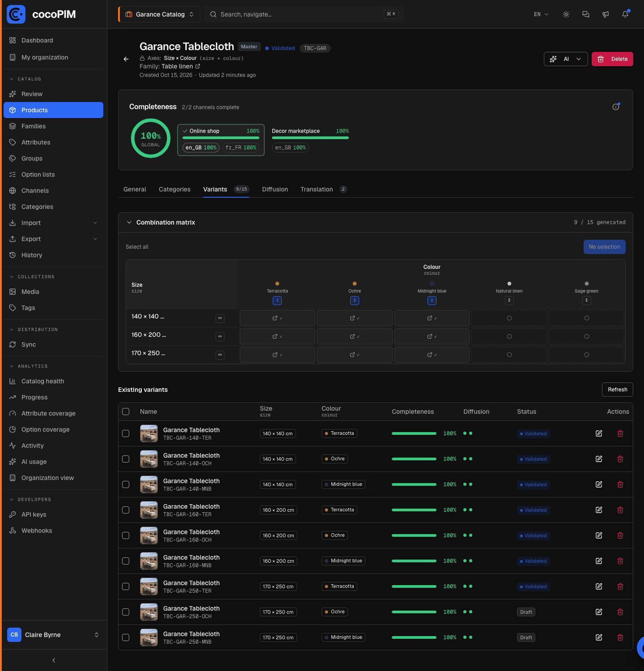Select the 170 × 250 Sage green cell

587,355
